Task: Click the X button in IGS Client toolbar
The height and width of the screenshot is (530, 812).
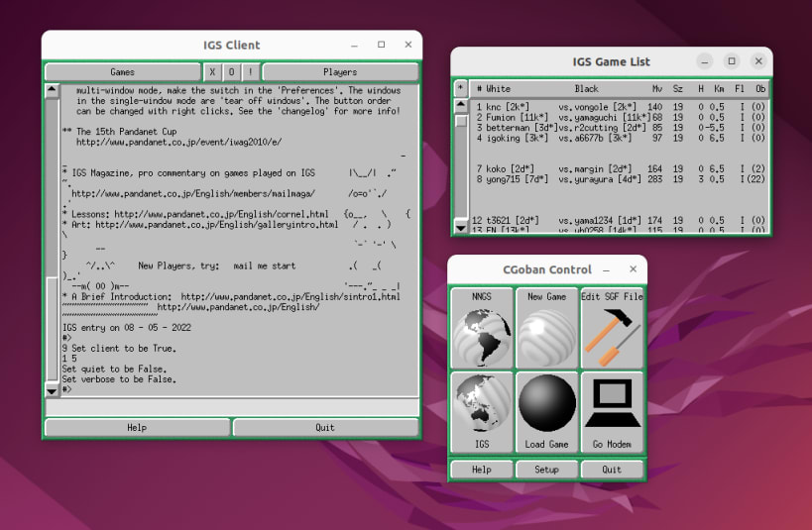Action: tap(212, 72)
